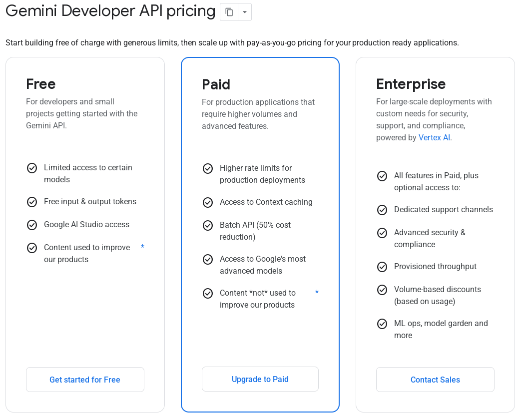Click the text Volume-based discounts (based on usage)
Screen dimensions: 522x420
pos(438,295)
